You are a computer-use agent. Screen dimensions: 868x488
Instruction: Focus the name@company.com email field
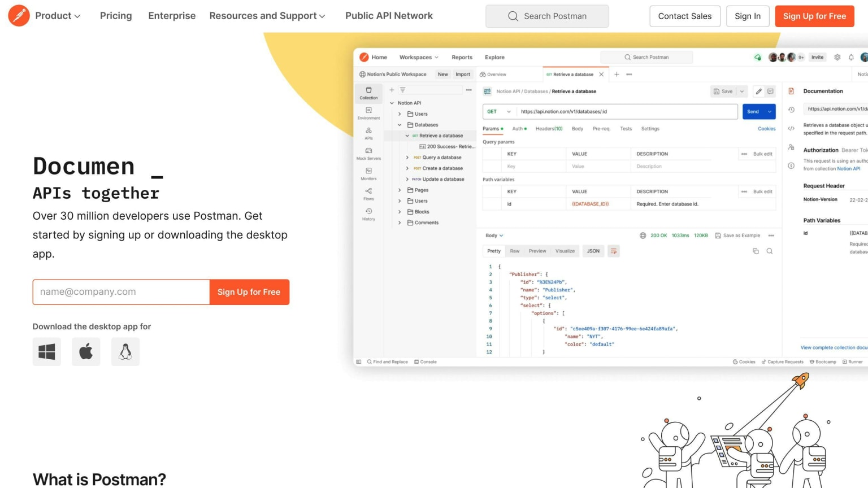click(121, 292)
